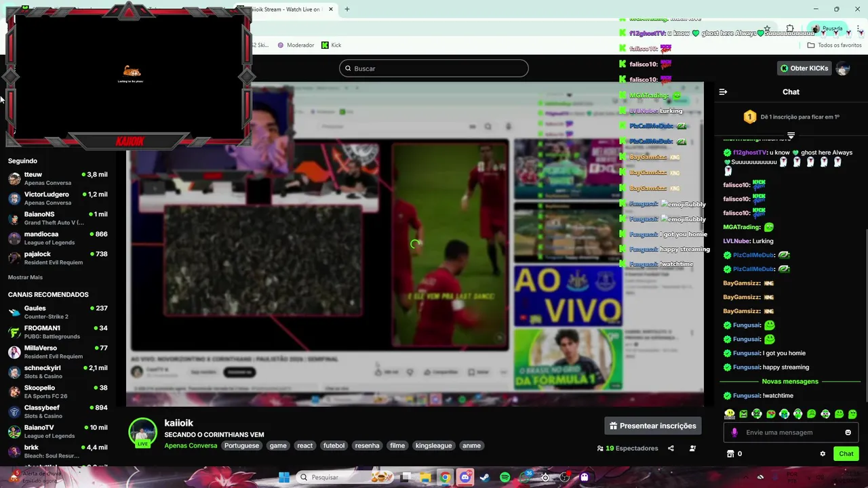Click the paused profile chip Pausada
This screenshot has width=868, height=488.
click(x=829, y=28)
